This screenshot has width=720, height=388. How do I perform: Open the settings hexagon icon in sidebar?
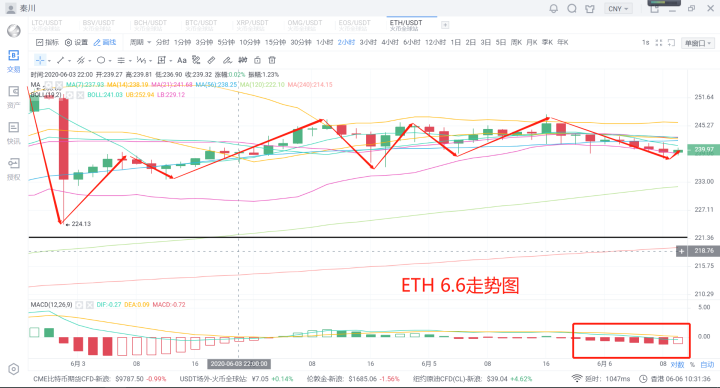(x=14, y=369)
